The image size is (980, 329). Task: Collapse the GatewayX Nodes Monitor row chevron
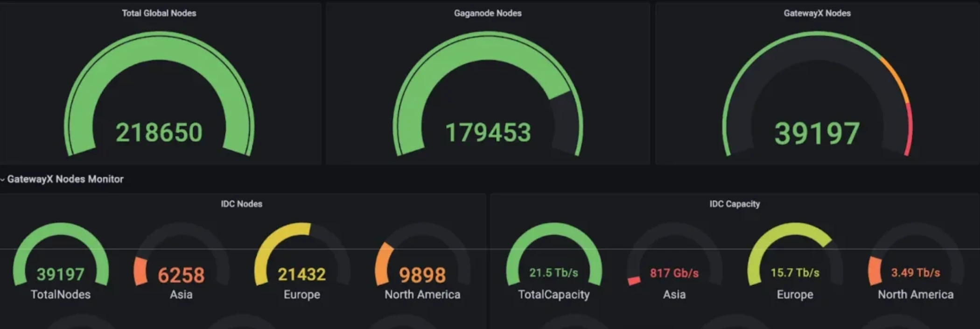(x=3, y=179)
